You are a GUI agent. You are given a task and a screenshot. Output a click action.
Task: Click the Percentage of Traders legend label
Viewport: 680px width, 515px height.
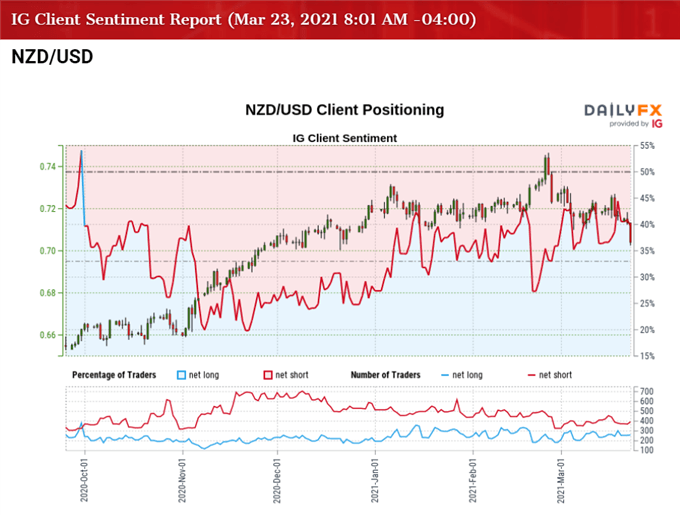pyautogui.click(x=114, y=375)
